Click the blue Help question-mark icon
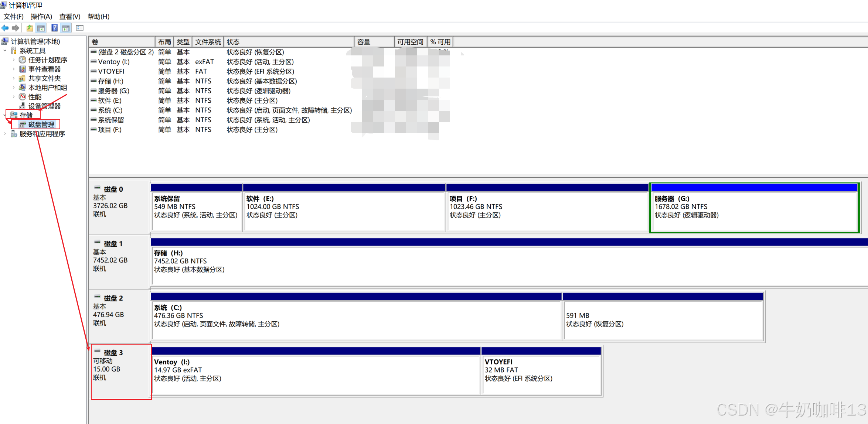 click(x=54, y=28)
